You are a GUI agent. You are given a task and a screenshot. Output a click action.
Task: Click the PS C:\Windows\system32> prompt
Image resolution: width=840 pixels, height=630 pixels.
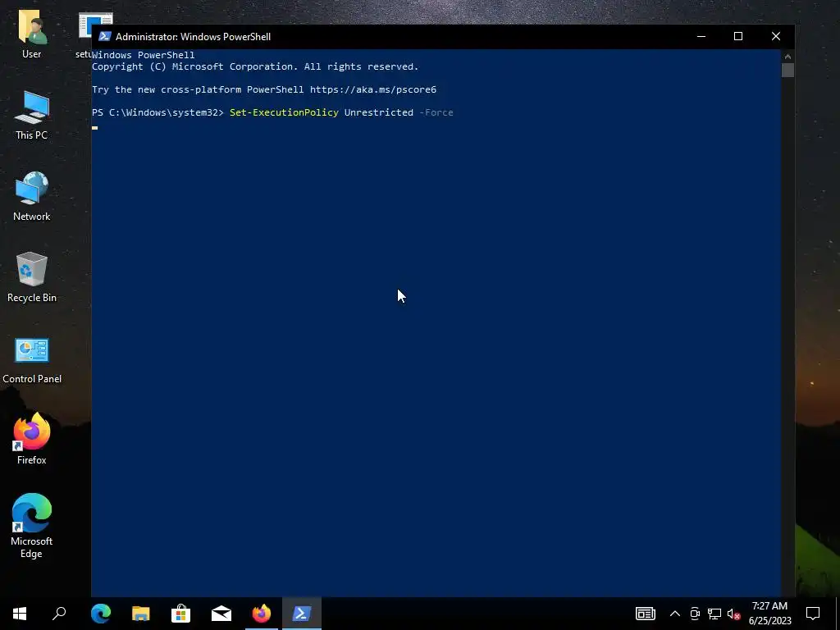[157, 112]
